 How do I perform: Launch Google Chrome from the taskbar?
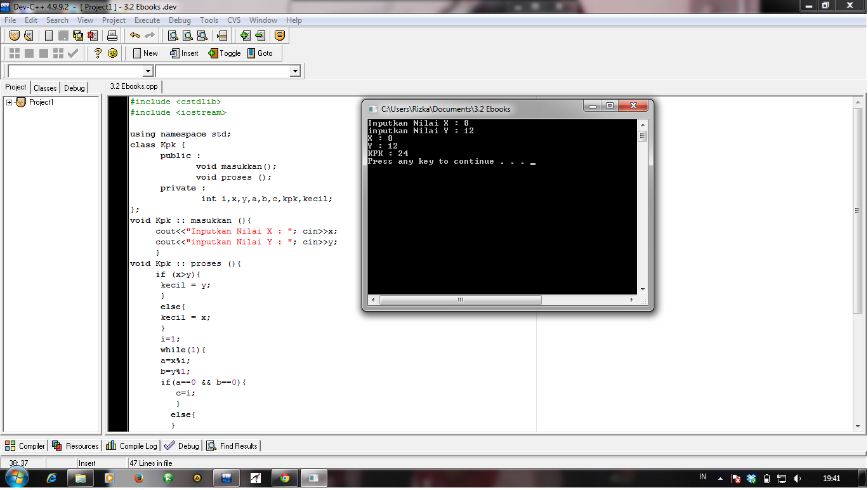[x=284, y=477]
